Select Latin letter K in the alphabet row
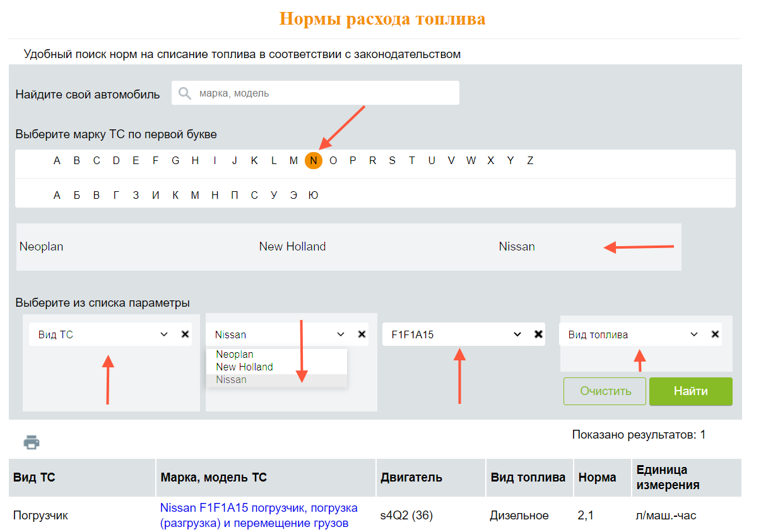 pos(254,161)
